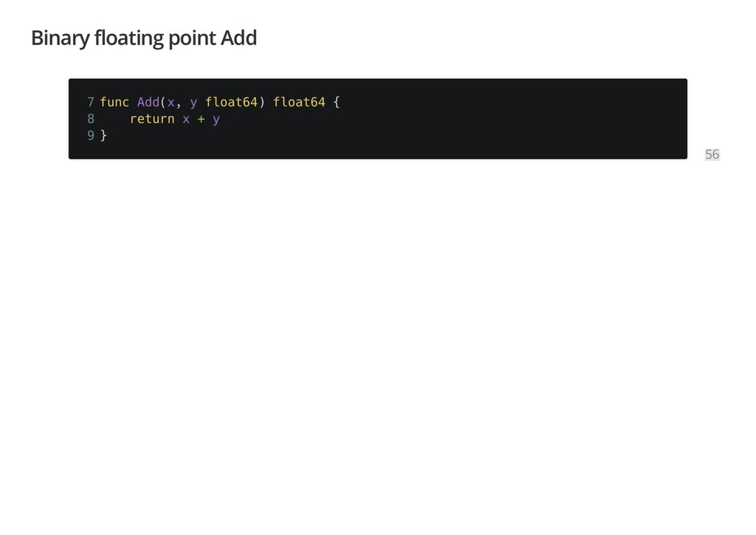The width and height of the screenshot is (756, 535).
Task: Click the 'float64' parameter type inside parentheses
Action: point(231,102)
